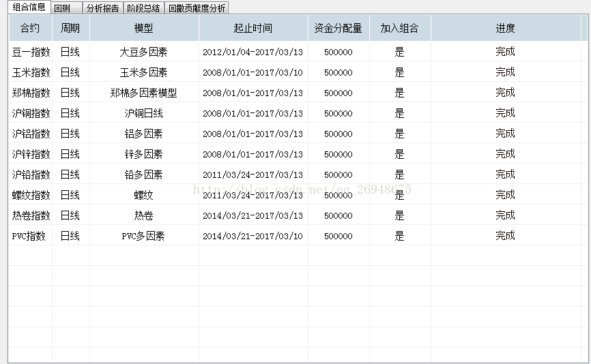Click the 起止时间 column header
The height and width of the screenshot is (364, 591).
tap(253, 28)
